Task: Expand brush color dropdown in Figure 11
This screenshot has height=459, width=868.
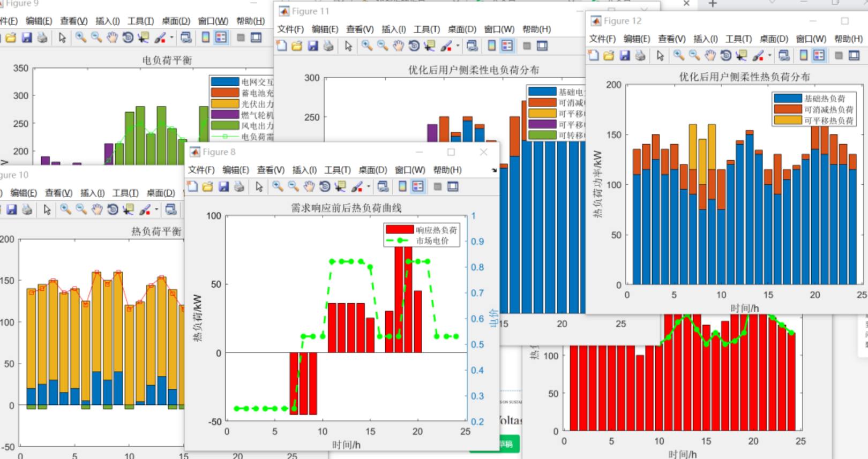Action: point(458,46)
